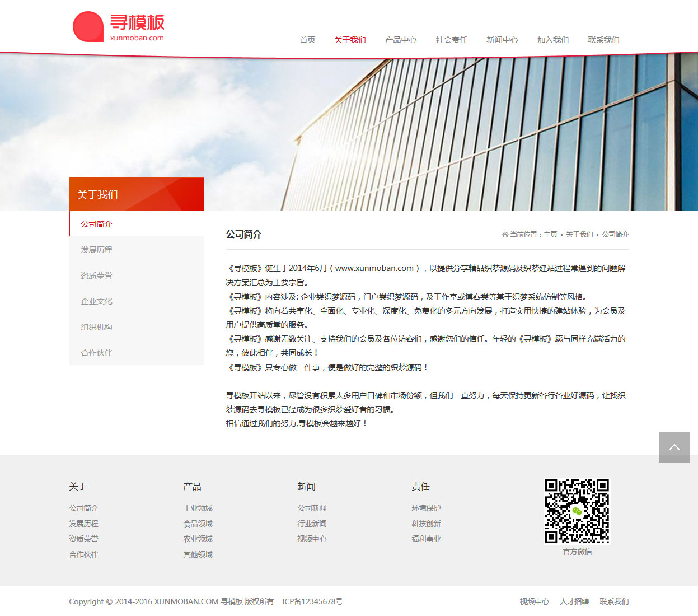Open footer link 发展历程
698x616 pixels.
point(83,524)
